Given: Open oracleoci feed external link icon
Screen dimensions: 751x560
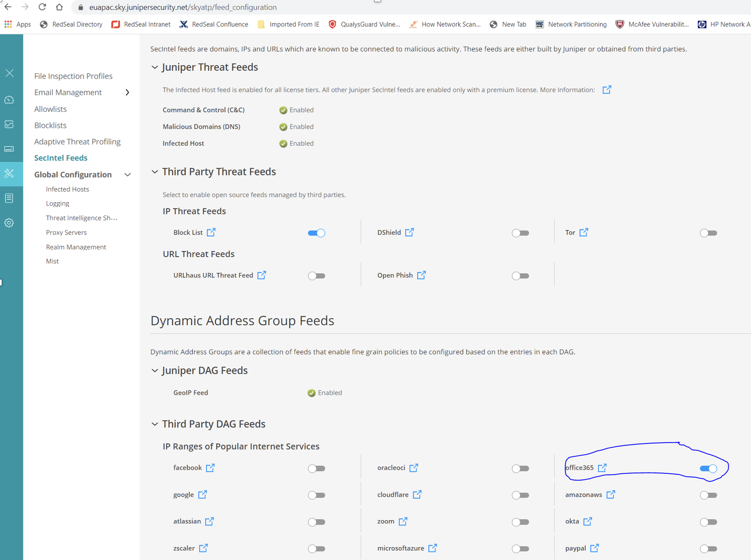Looking at the screenshot, I should point(414,467).
